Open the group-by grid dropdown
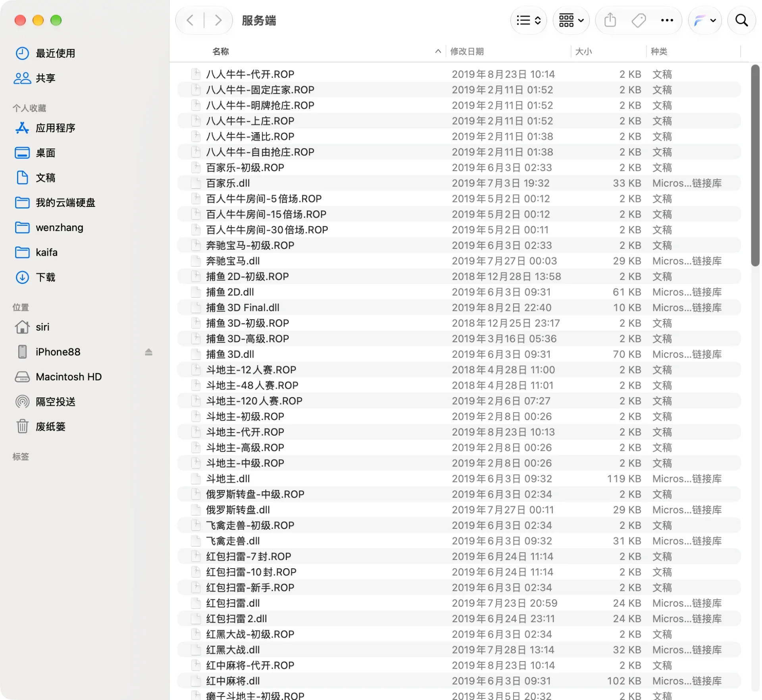The image size is (762, 700). [571, 20]
